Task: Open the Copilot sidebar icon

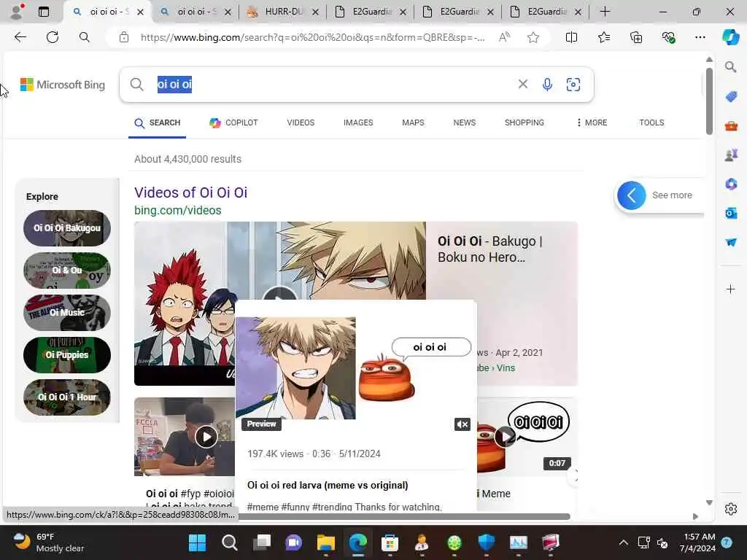Action: pyautogui.click(x=730, y=37)
